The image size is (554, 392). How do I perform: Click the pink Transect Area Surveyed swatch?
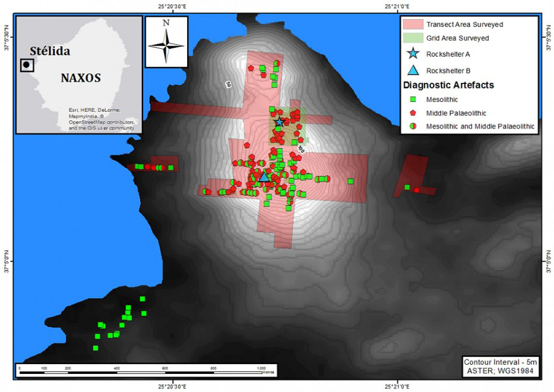[x=413, y=24]
